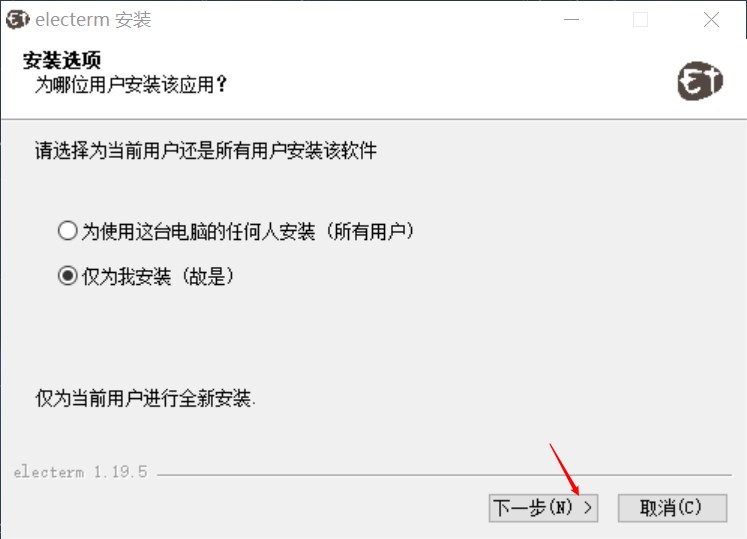747x539 pixels.
Task: Click the 请选择为当前用户还是所有用户 instruction text
Action: point(206,151)
